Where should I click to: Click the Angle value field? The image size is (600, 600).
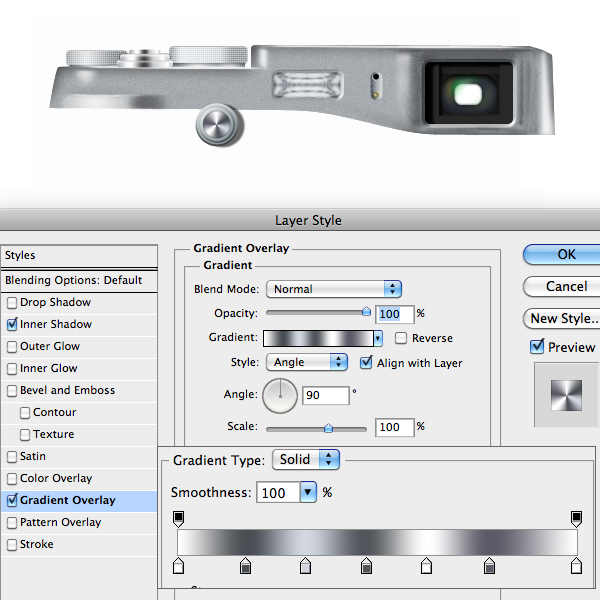click(326, 395)
